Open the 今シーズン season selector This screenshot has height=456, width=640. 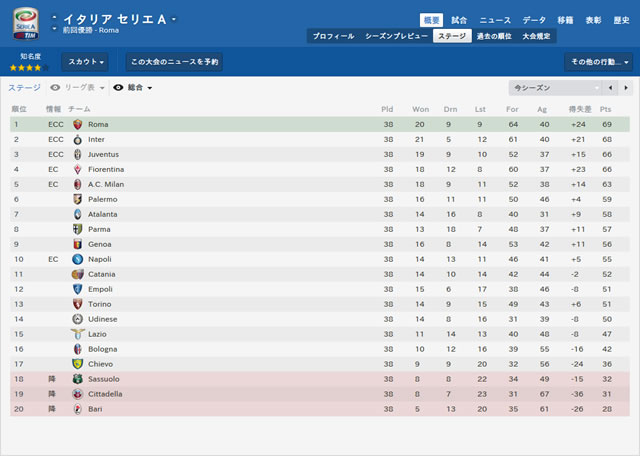(555, 88)
